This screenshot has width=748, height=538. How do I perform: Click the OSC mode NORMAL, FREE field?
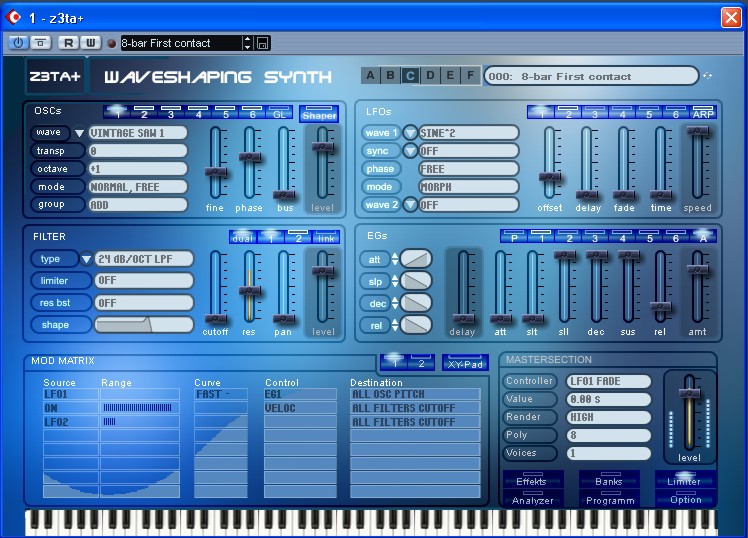point(138,187)
